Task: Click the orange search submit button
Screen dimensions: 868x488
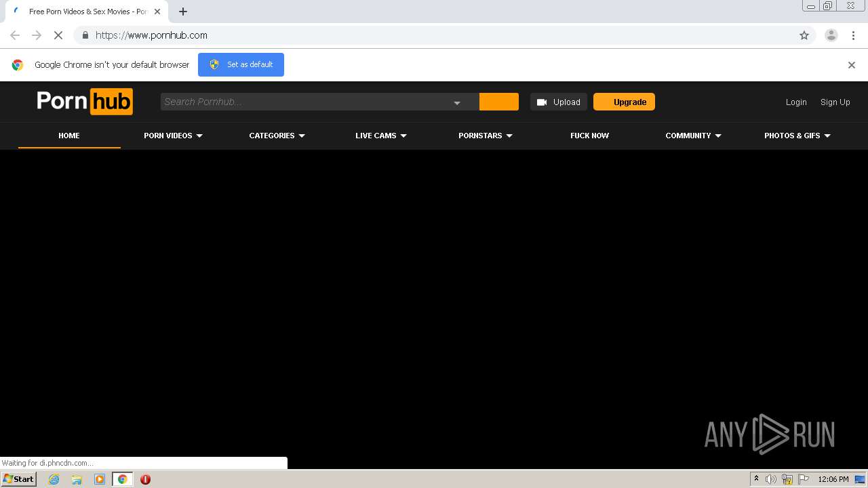Action: 499,102
